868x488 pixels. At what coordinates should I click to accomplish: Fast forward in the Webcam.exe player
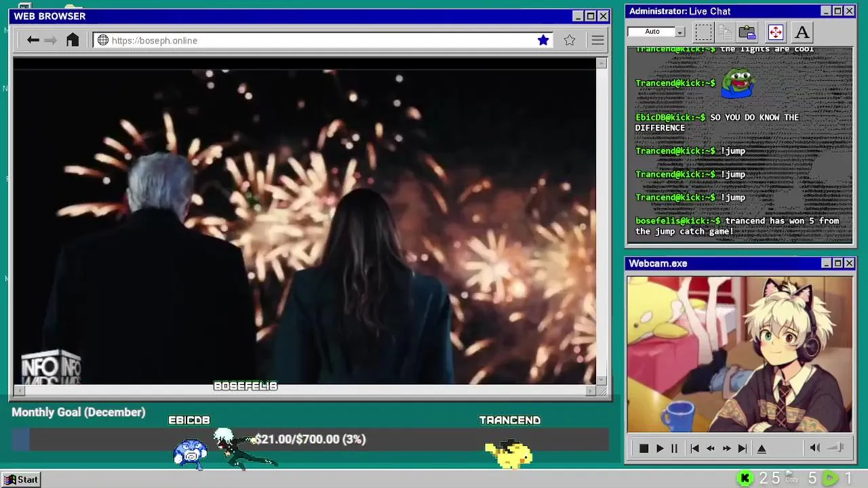pos(726,448)
